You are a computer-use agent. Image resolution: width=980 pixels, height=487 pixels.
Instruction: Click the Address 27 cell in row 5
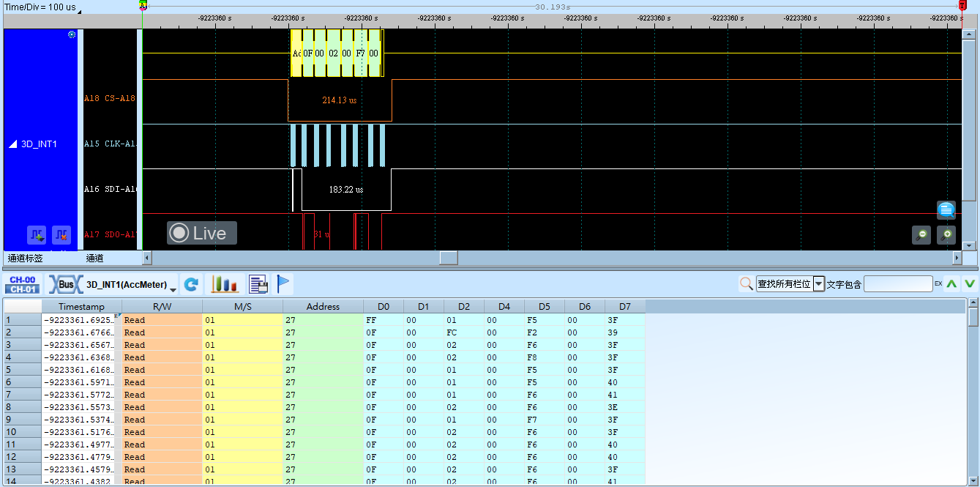pos(323,370)
